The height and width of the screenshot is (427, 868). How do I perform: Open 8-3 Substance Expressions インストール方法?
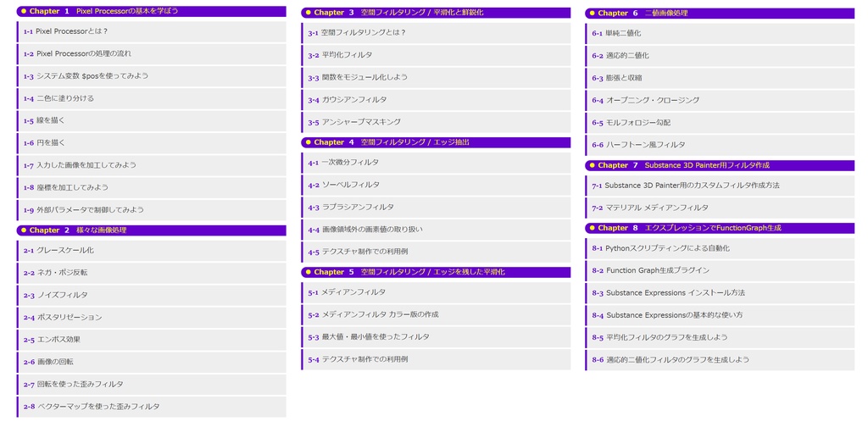720,293
